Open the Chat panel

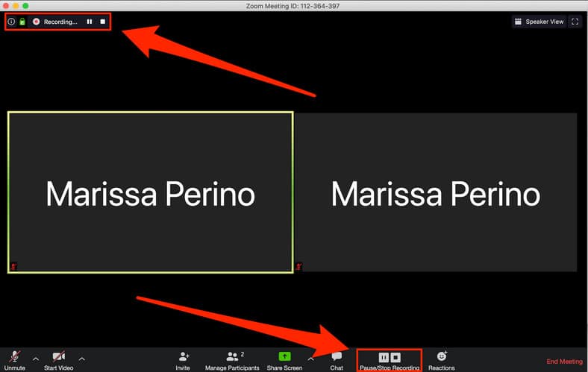tap(337, 360)
